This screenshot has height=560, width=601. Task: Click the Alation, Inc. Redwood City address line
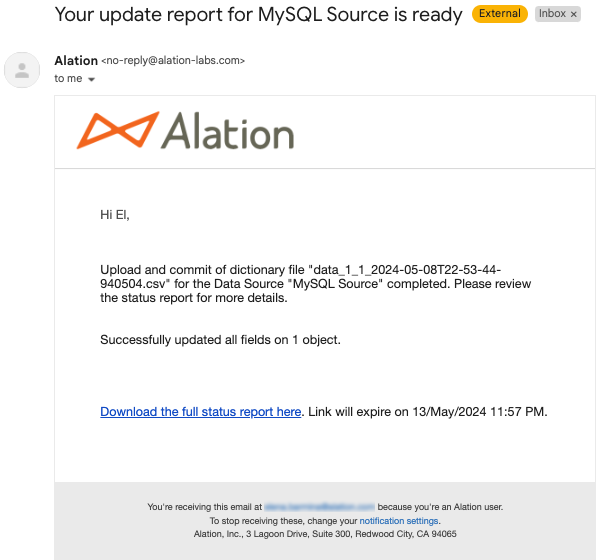pyautogui.click(x=325, y=534)
